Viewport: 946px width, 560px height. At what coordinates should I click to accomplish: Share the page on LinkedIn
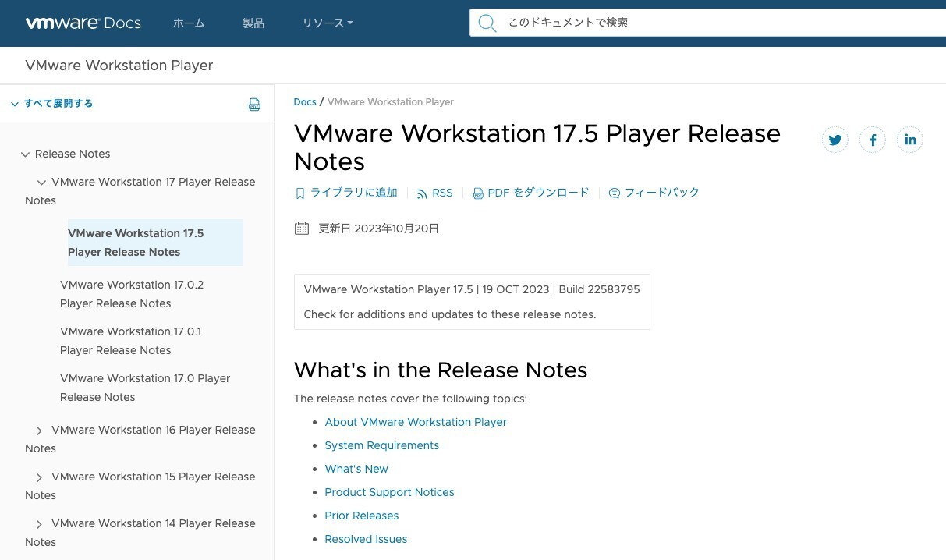909,140
